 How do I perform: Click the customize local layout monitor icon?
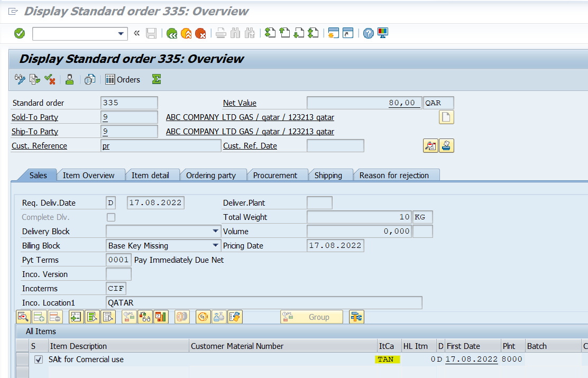pyautogui.click(x=383, y=33)
